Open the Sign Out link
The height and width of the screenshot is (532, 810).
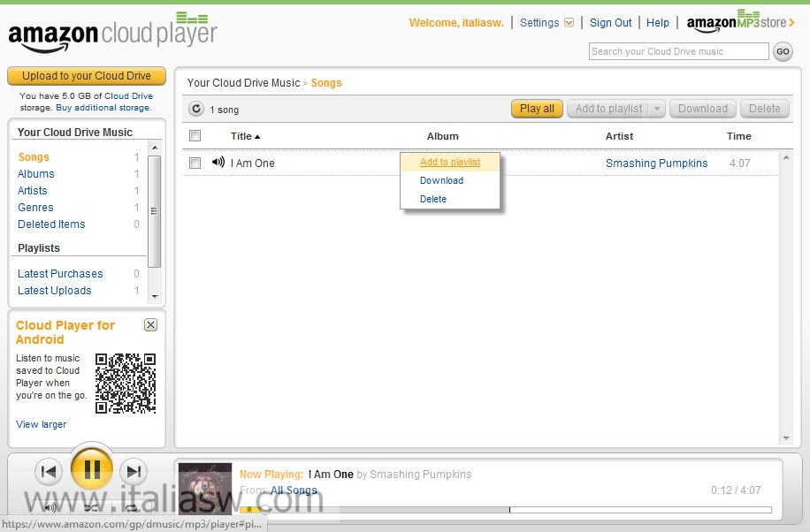click(611, 23)
